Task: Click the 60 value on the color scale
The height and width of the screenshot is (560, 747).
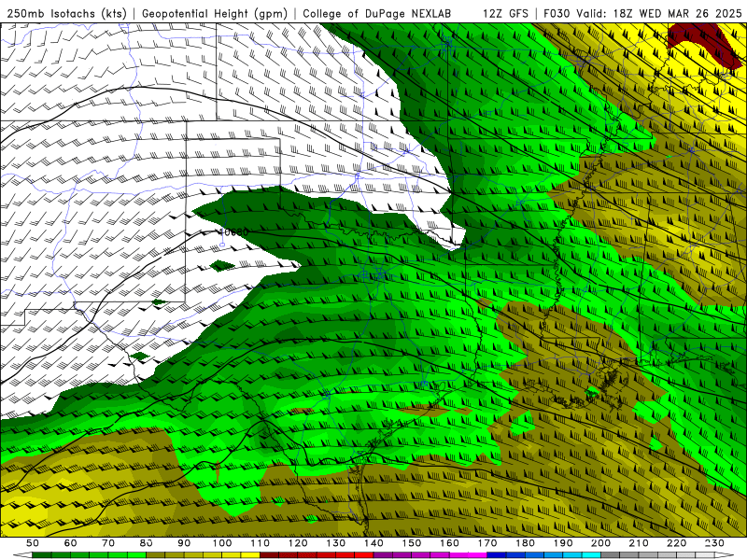Action: click(x=71, y=543)
